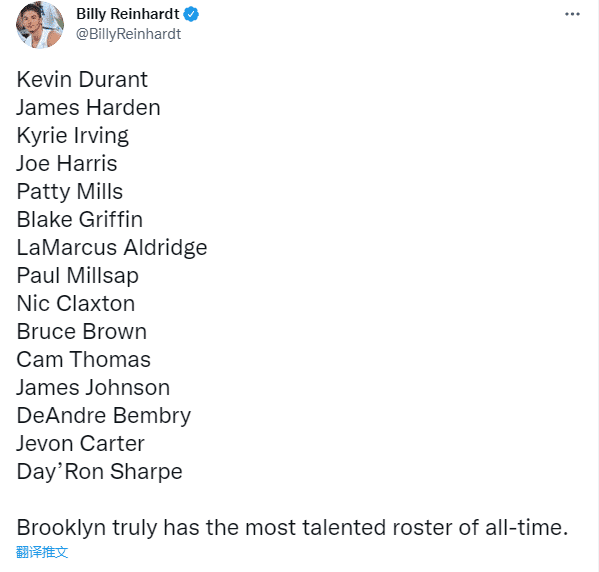The height and width of the screenshot is (572, 599).
Task: Click the Day'Ron Sharpe text
Action: tap(99, 472)
